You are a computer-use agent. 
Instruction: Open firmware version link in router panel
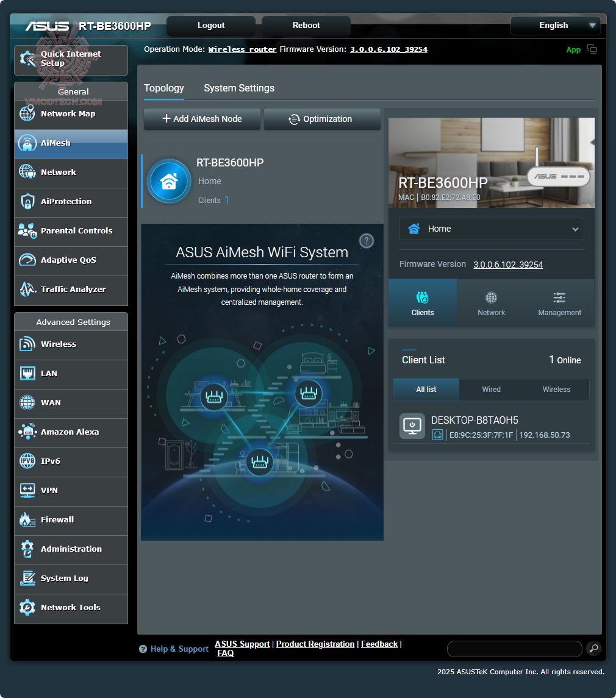[508, 265]
